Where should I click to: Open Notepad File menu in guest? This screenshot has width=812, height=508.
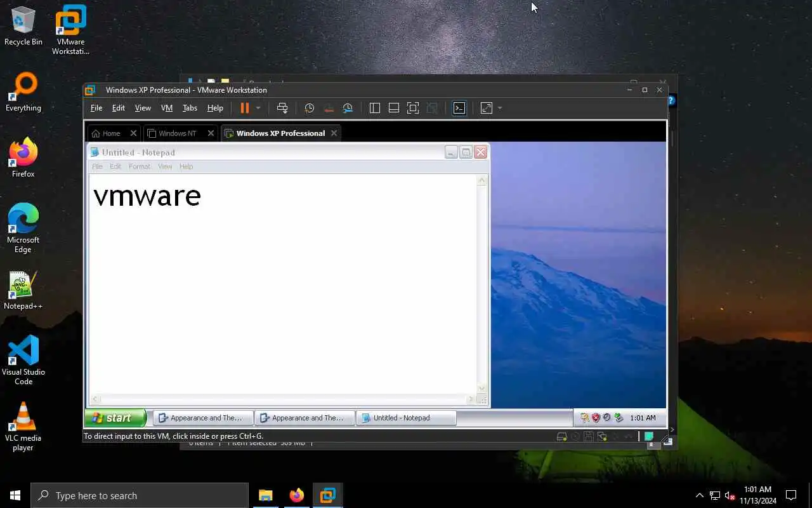[97, 166]
